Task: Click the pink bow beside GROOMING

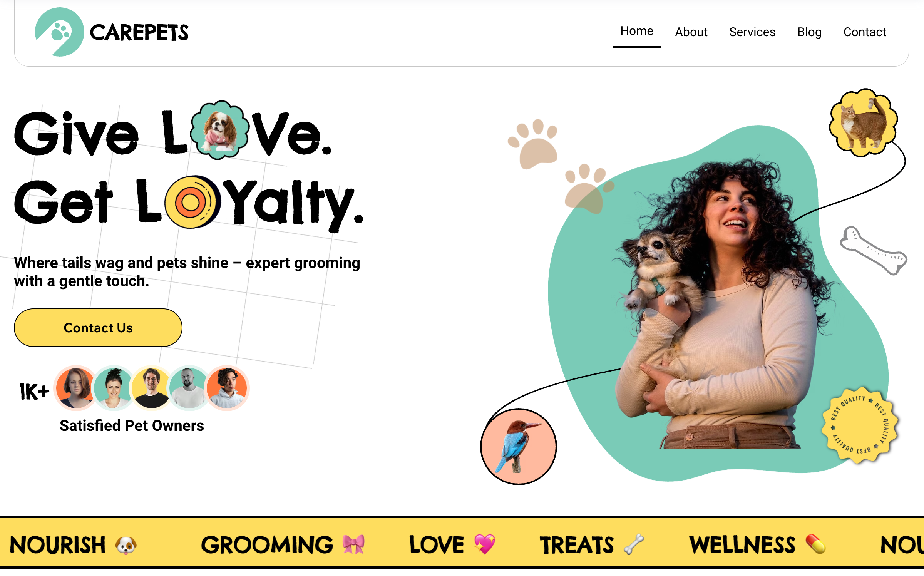Action: pyautogui.click(x=353, y=544)
